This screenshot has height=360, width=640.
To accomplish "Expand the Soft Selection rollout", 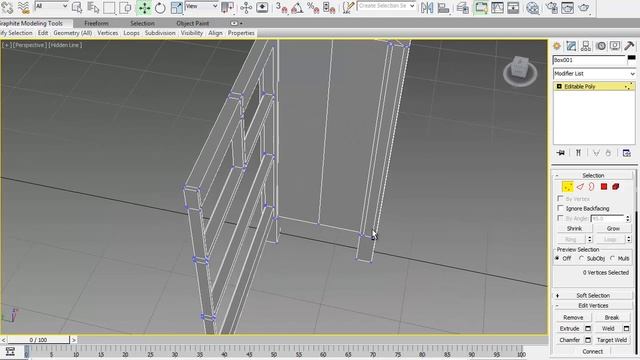I will (x=593, y=295).
